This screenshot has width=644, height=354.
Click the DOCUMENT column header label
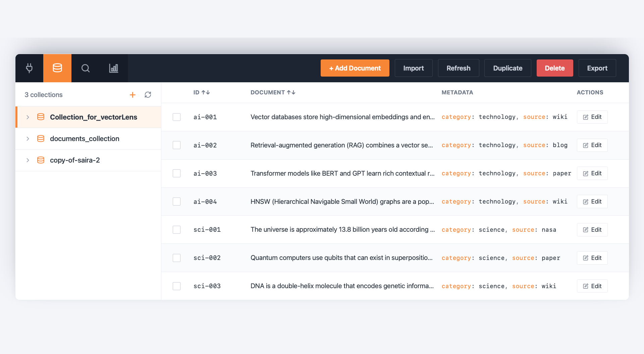[268, 92]
